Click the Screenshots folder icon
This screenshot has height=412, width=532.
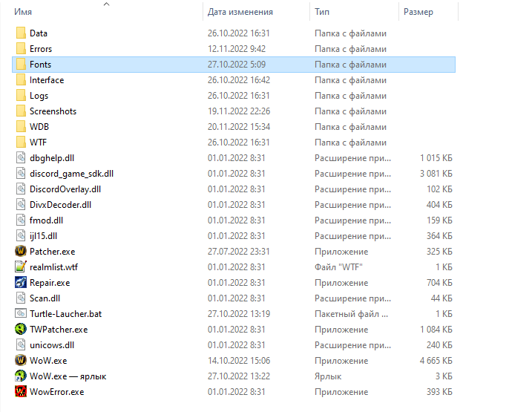pyautogui.click(x=21, y=111)
